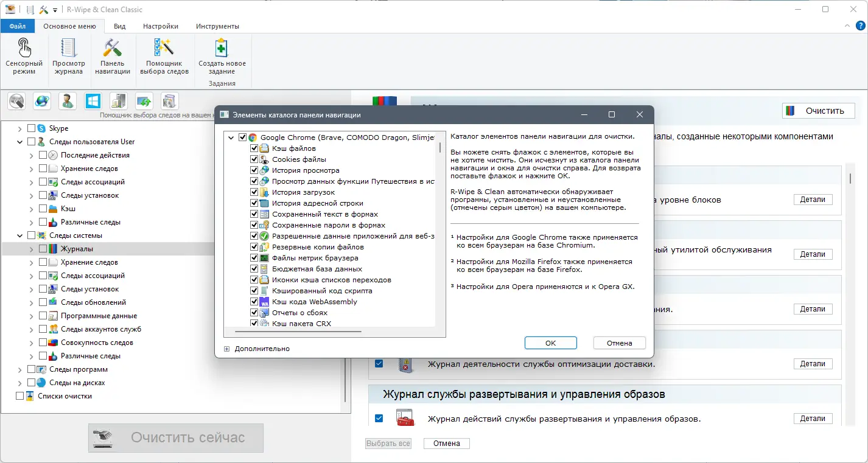The width and height of the screenshot is (868, 463).
Task: Click the Cookies файлы icon
Action: 265,159
